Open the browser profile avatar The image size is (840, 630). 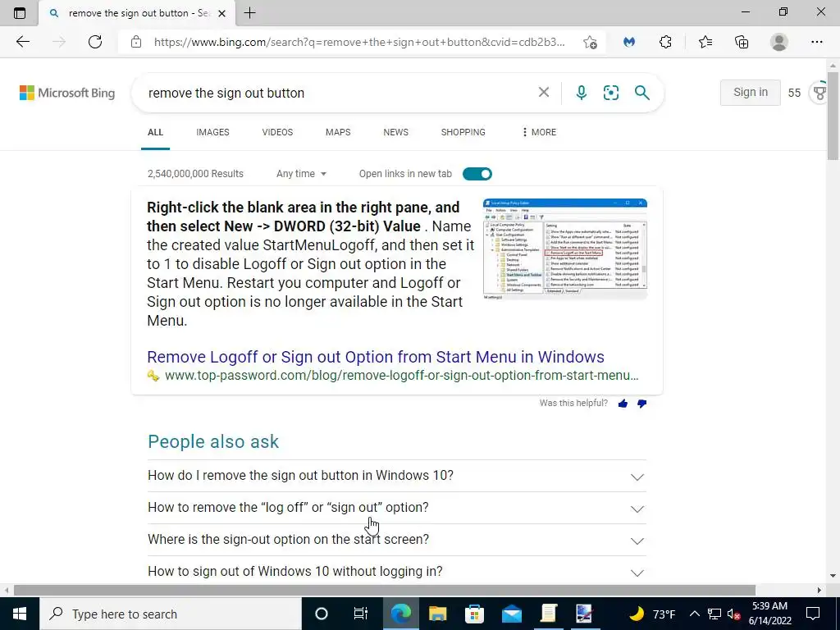pos(779,42)
